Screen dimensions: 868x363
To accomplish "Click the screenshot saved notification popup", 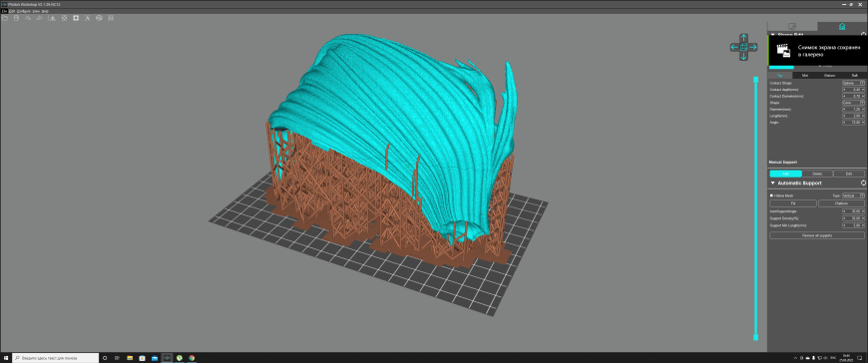I will (818, 51).
